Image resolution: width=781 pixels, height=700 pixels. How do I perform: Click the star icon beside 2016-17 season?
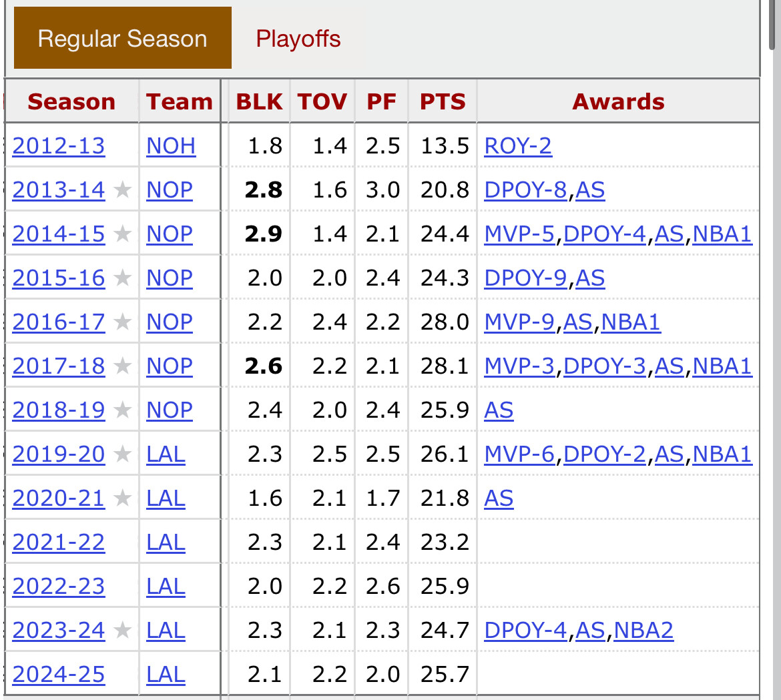(x=122, y=322)
